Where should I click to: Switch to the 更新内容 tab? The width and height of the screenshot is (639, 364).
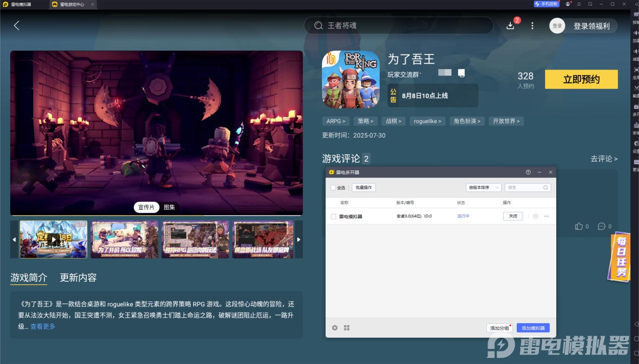pos(79,278)
